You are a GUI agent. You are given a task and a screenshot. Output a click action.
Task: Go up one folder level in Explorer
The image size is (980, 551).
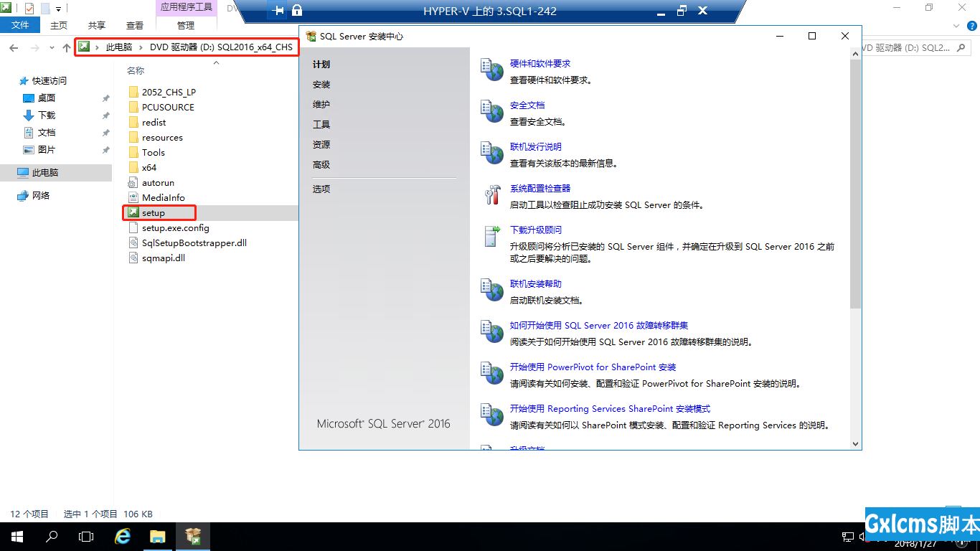(x=67, y=47)
